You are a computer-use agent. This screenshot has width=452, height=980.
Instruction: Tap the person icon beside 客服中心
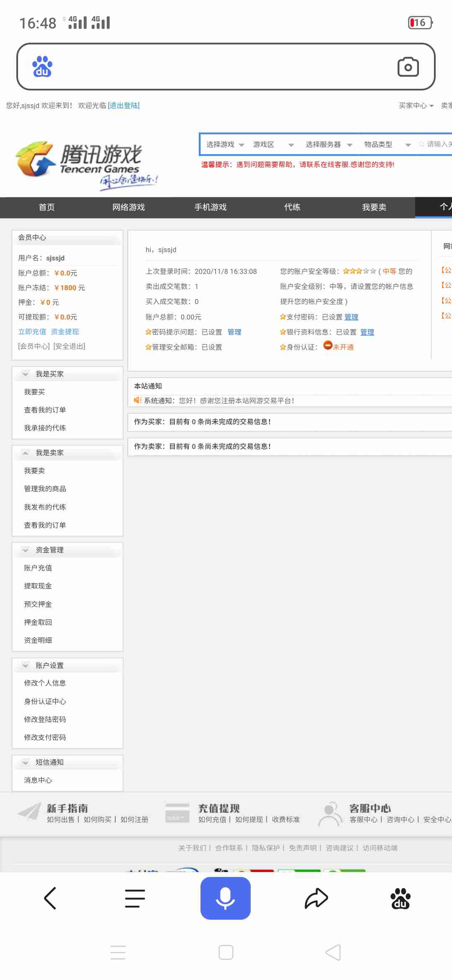coord(331,814)
